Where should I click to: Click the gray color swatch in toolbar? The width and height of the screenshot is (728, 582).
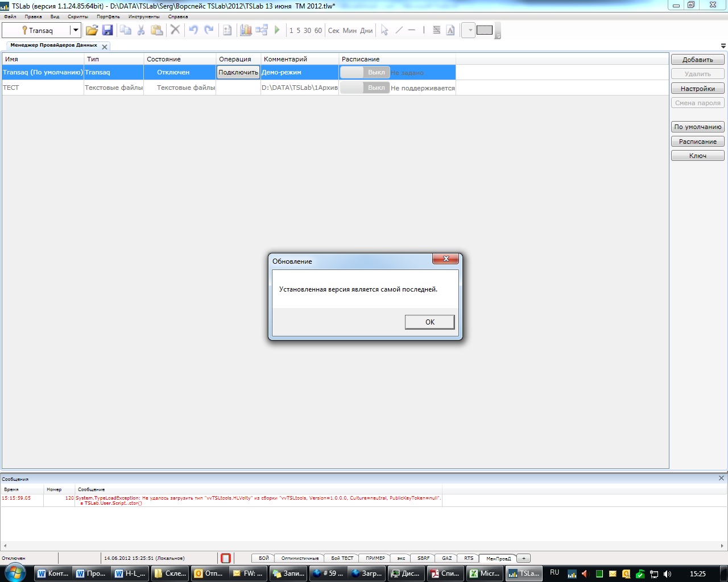click(x=485, y=30)
